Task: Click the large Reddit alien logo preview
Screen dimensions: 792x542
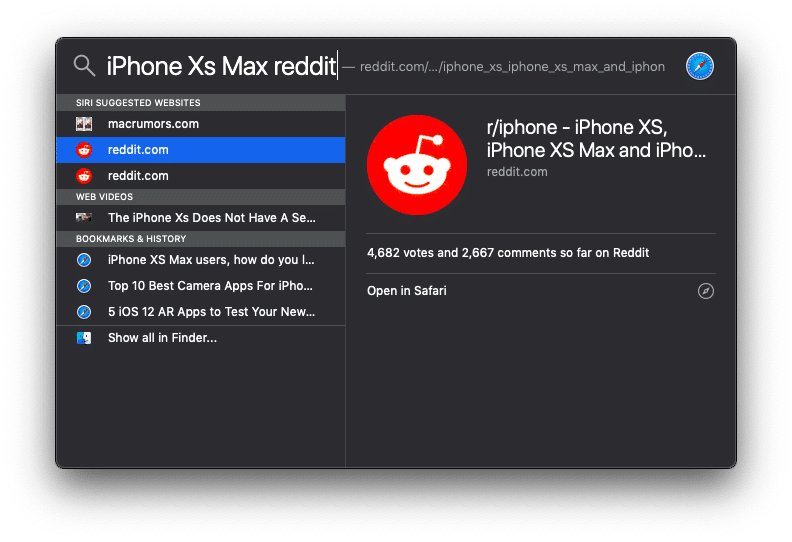Action: (417, 165)
